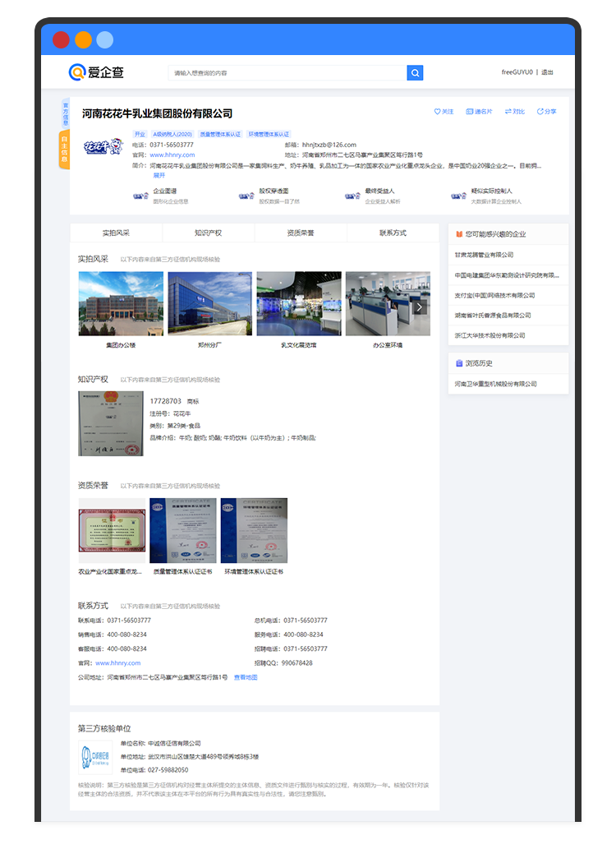
Task: Click the 浏览历史 clipboard icon
Action: coord(459,363)
